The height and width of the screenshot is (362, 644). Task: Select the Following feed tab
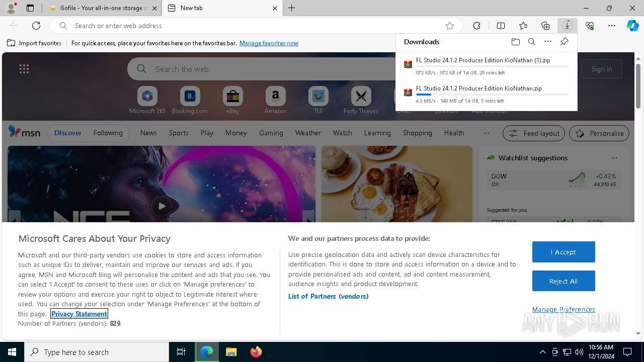[x=108, y=133]
